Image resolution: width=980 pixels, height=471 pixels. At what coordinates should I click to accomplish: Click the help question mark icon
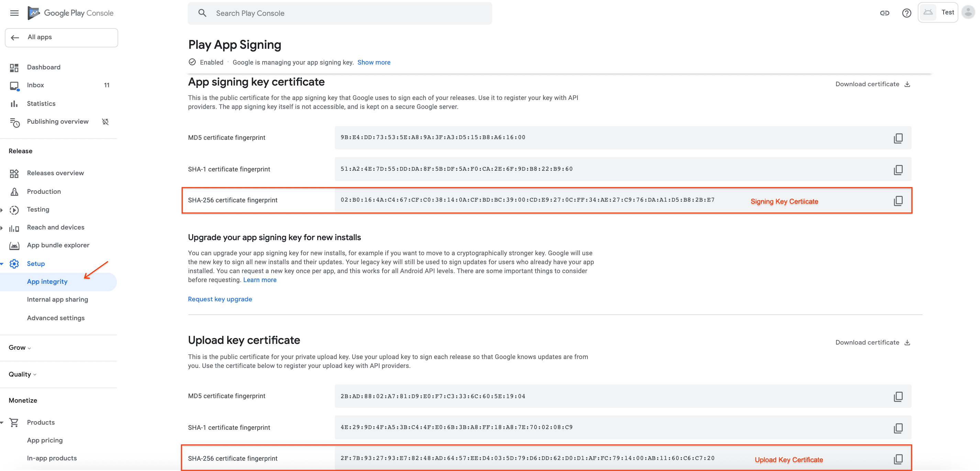pos(906,12)
